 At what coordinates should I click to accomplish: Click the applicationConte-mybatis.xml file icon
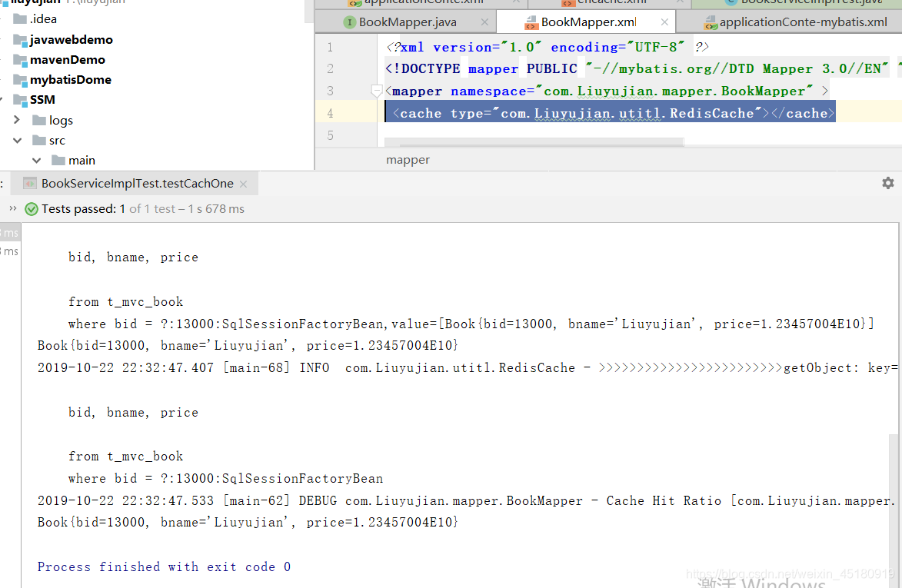point(711,23)
